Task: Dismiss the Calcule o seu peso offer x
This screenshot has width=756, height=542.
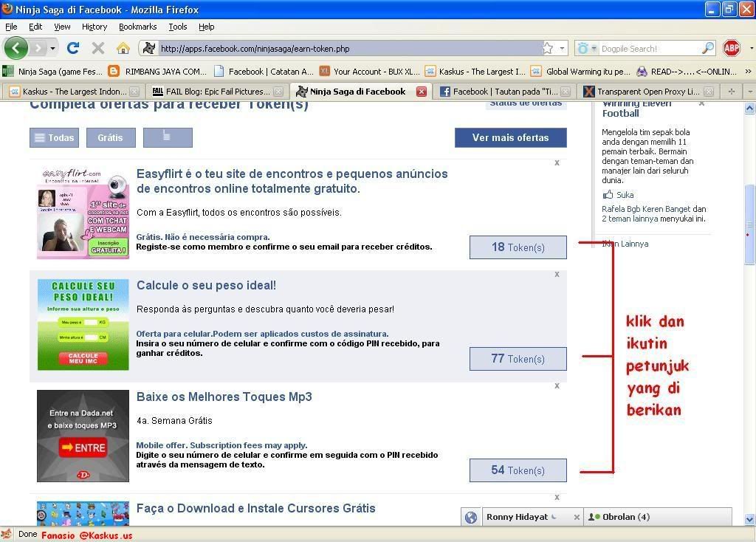Action: click(557, 275)
